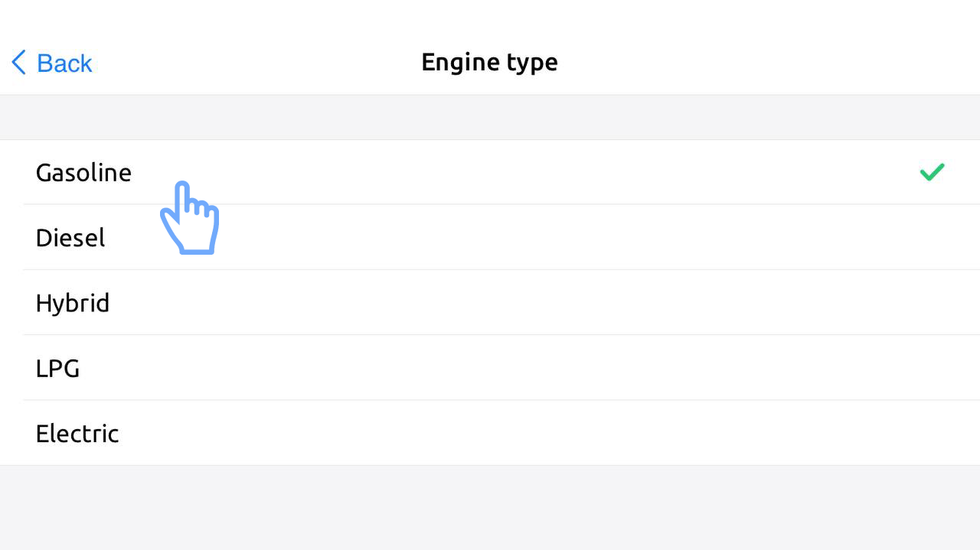Viewport: 980px width, 550px height.
Task: Tap the blue Back text link
Action: coord(64,63)
